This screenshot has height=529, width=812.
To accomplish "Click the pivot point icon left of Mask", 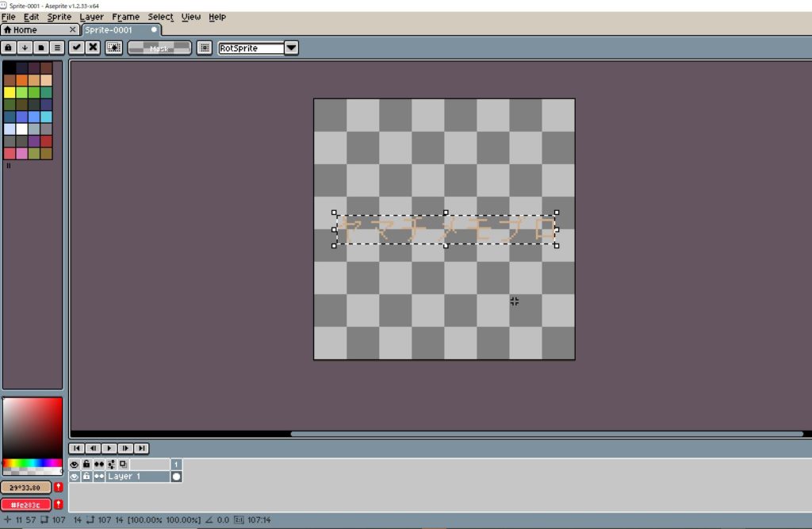I will [x=113, y=48].
